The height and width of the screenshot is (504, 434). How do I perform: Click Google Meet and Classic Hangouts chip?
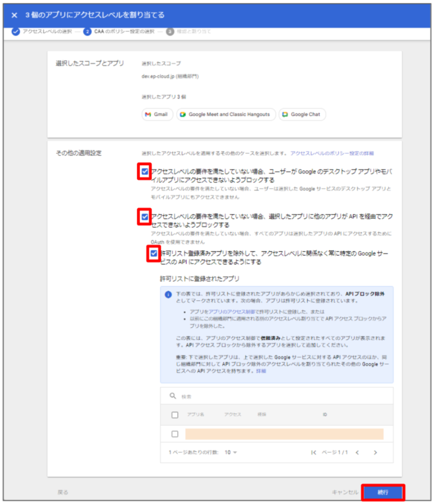coord(226,114)
